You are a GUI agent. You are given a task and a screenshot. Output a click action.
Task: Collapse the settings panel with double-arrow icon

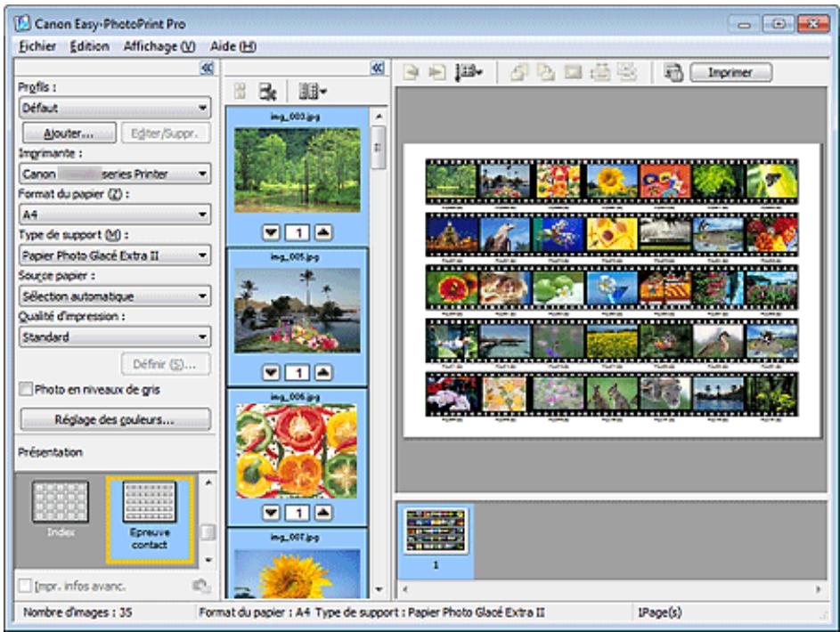[207, 68]
